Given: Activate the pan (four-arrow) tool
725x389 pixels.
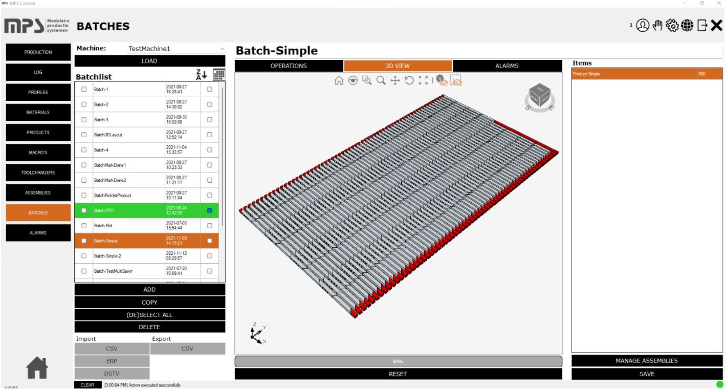Looking at the screenshot, I should [395, 80].
